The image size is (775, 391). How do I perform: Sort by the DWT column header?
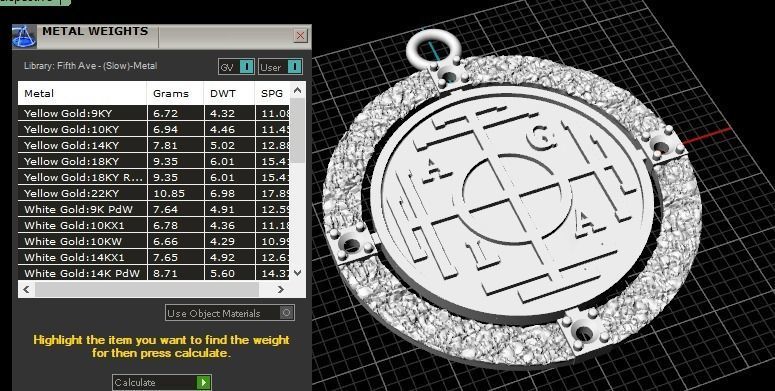click(x=229, y=93)
